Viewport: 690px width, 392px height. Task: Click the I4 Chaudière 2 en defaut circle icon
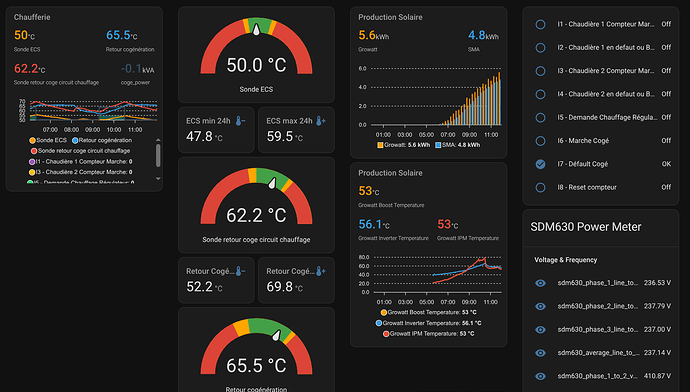click(540, 94)
